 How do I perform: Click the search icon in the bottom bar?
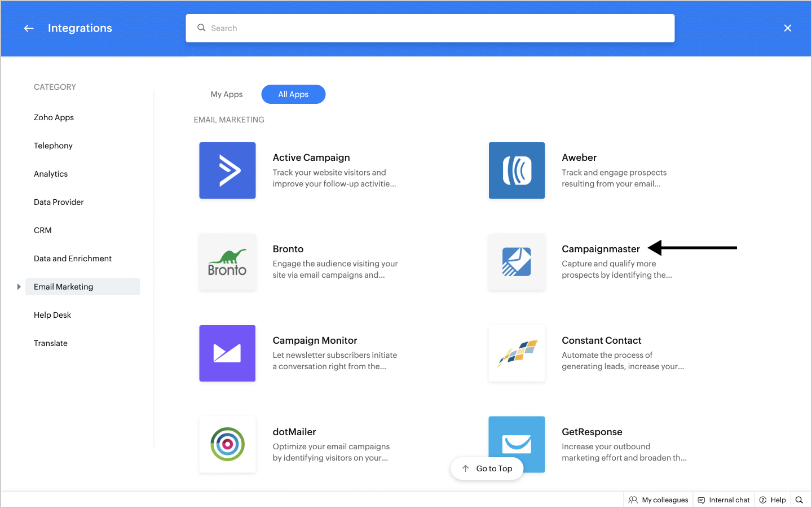(799, 500)
